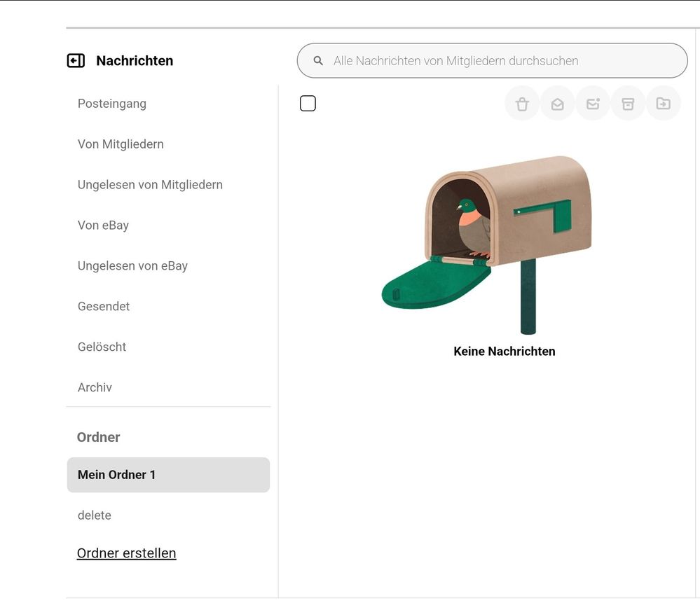Go to Gesendet messages
700x603 pixels.
click(x=104, y=307)
